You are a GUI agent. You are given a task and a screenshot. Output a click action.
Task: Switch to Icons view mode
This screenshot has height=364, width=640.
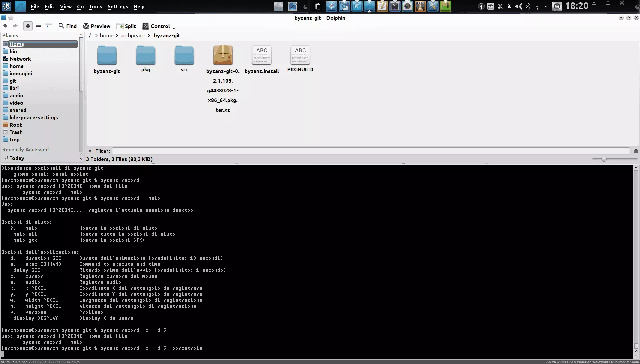coord(28,26)
